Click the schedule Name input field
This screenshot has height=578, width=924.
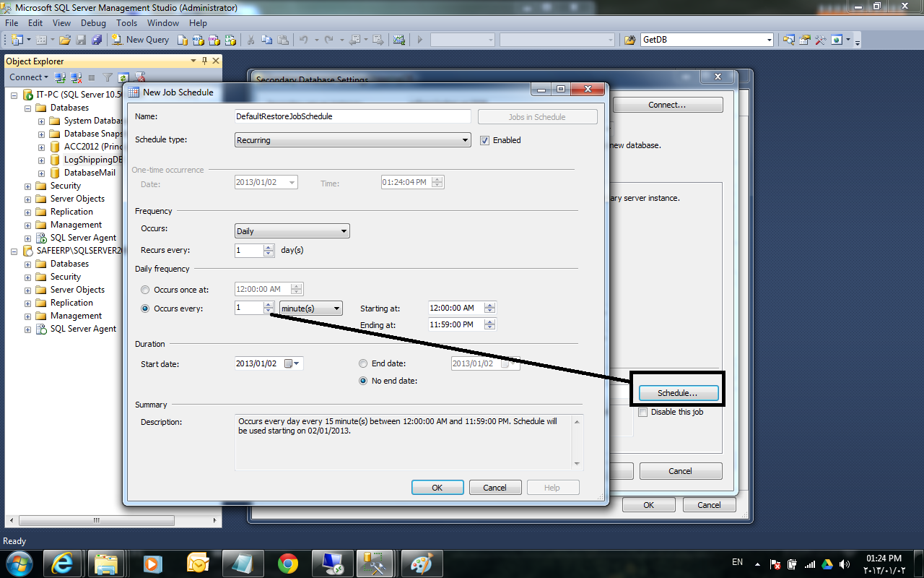tap(353, 116)
